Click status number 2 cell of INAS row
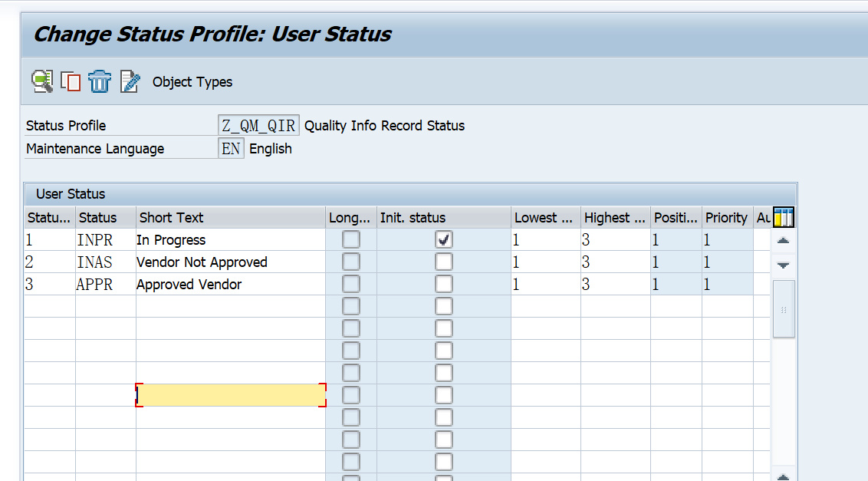Image resolution: width=868 pixels, height=481 pixels. [x=50, y=262]
